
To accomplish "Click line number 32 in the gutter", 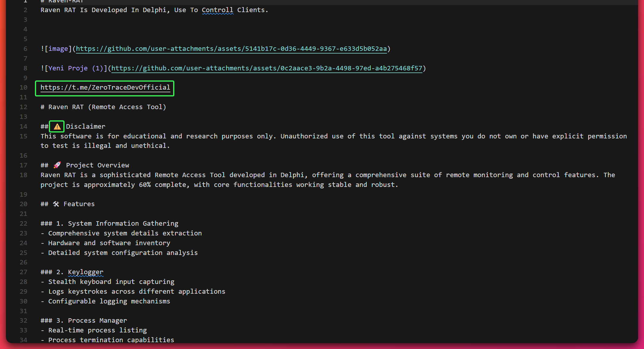I will tap(23, 321).
